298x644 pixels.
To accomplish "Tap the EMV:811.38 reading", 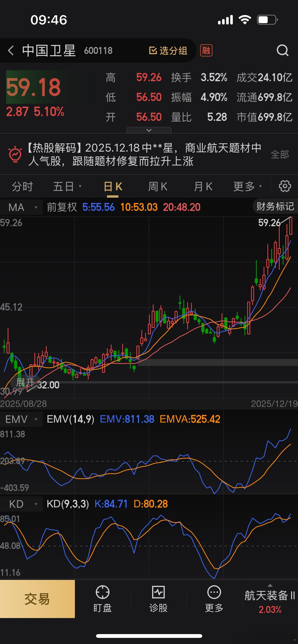I will pos(127,419).
